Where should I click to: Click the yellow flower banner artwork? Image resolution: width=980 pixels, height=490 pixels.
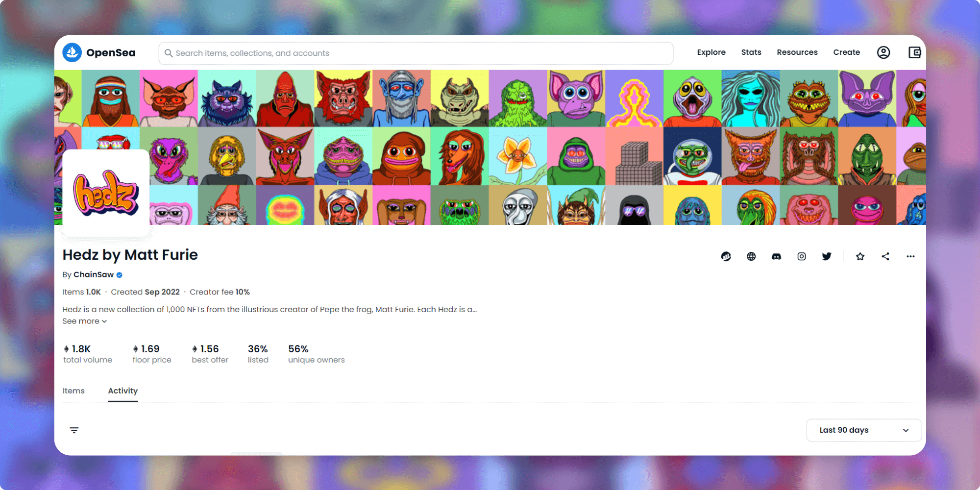tap(518, 157)
